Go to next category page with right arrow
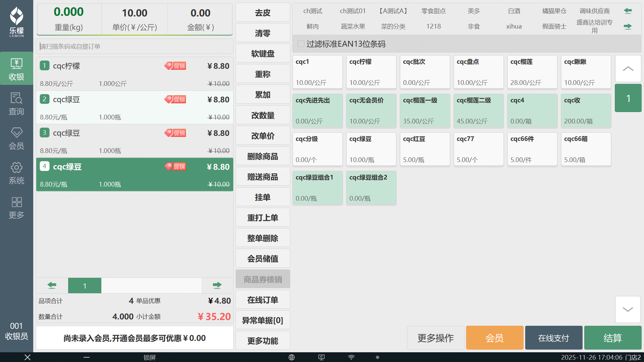The height and width of the screenshot is (362, 644). pyautogui.click(x=628, y=26)
